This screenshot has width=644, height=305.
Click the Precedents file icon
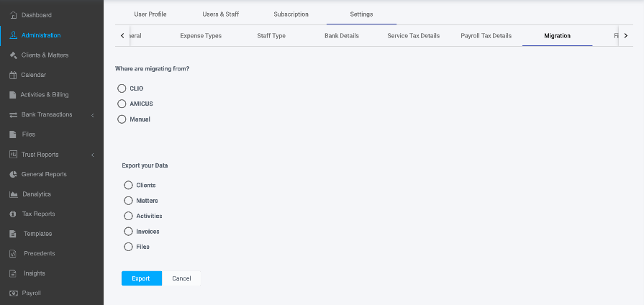(13, 254)
